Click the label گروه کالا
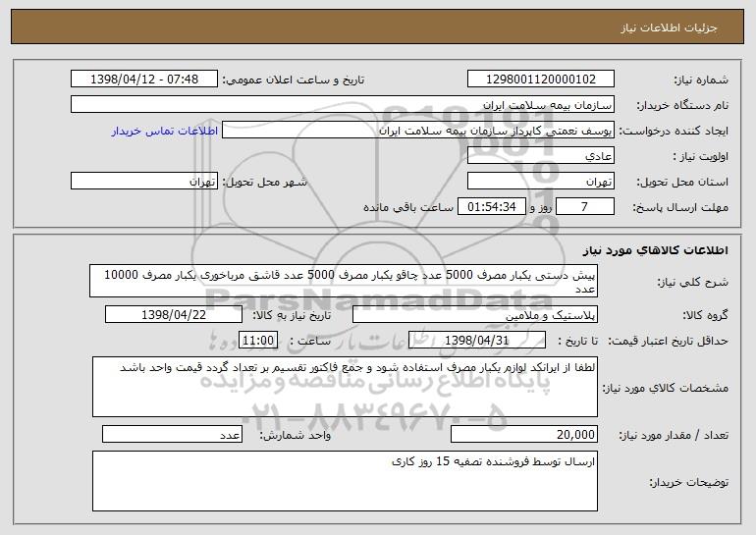The width and height of the screenshot is (756, 535). [705, 316]
